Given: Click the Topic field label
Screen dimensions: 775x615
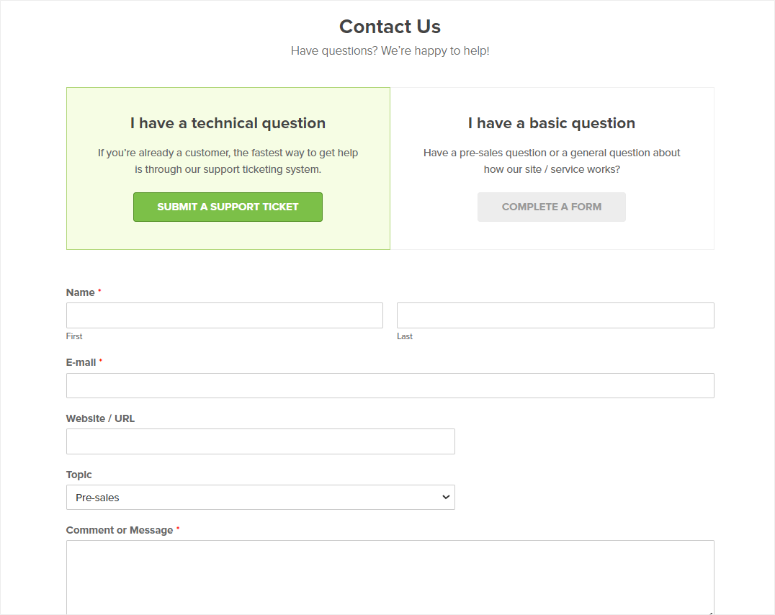Looking at the screenshot, I should pyautogui.click(x=79, y=474).
